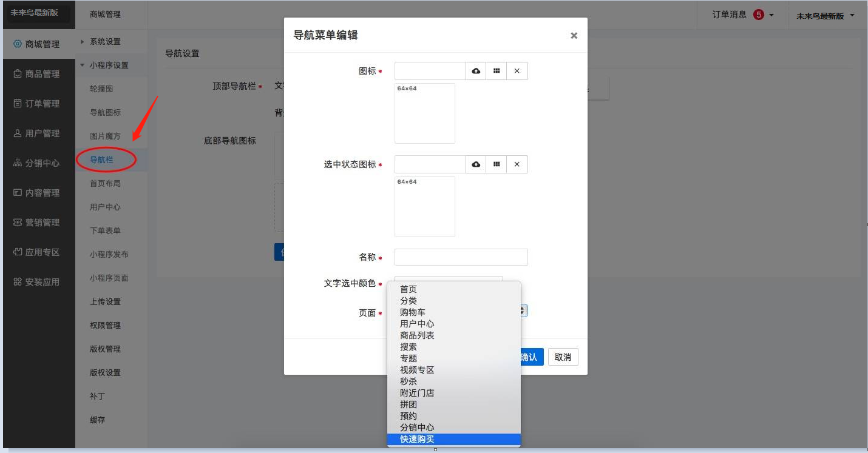Expand the 系统设置 section
868x453 pixels.
(105, 42)
